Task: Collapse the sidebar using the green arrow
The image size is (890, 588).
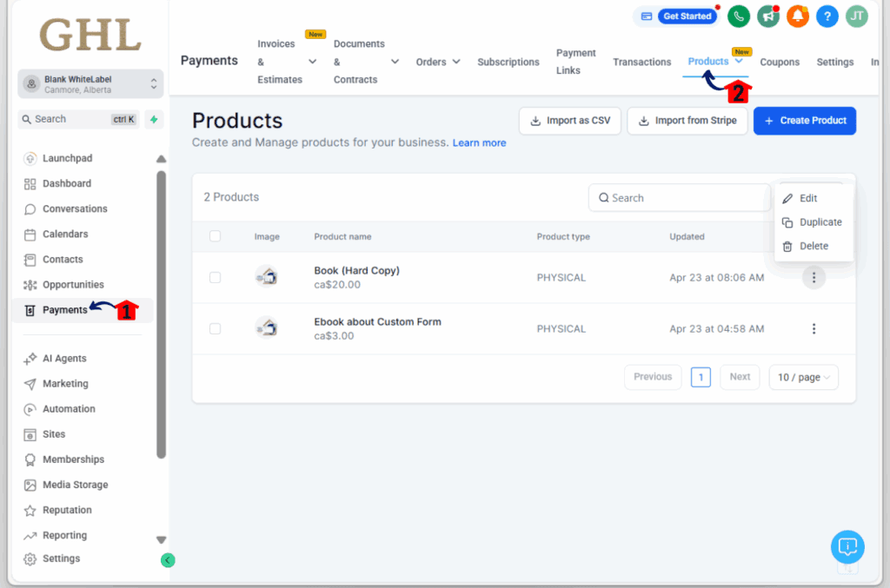Action: [x=167, y=560]
